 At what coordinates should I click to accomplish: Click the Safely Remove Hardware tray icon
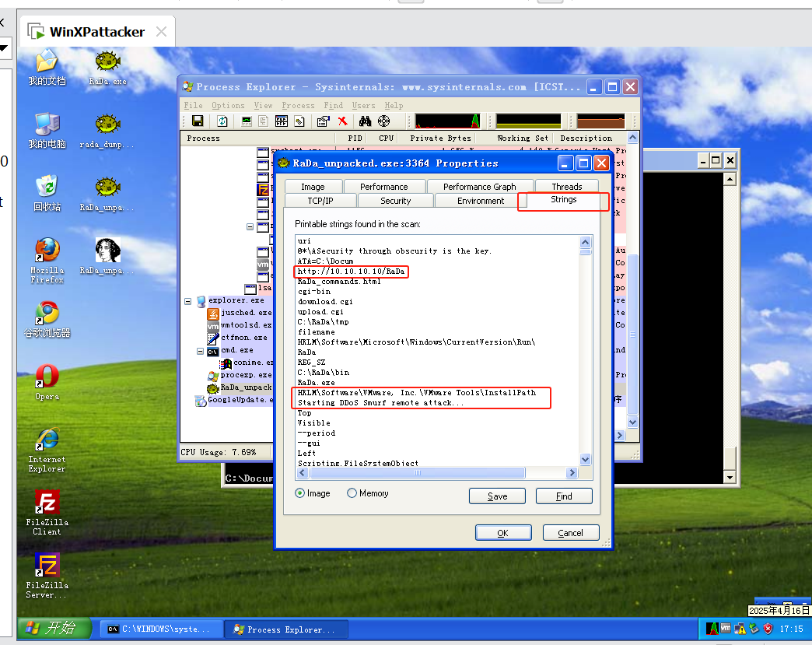pos(754,629)
